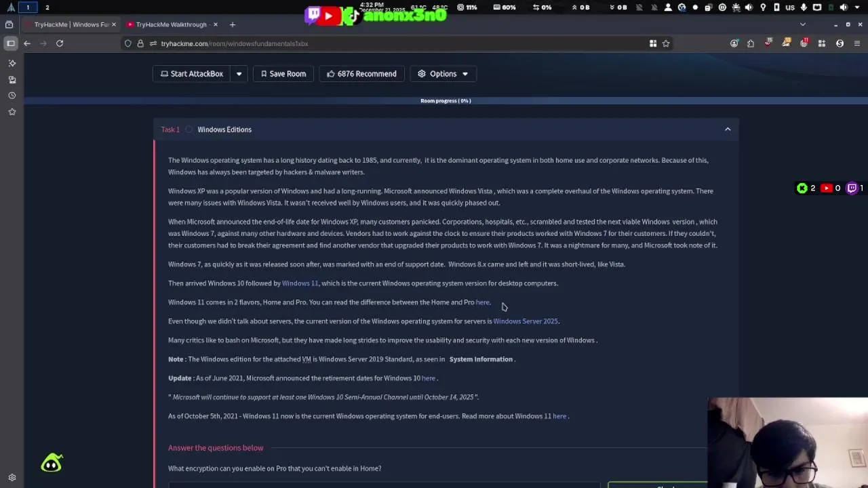Click the padlock connection icon
The width and height of the screenshot is (868, 488).
click(x=140, y=43)
